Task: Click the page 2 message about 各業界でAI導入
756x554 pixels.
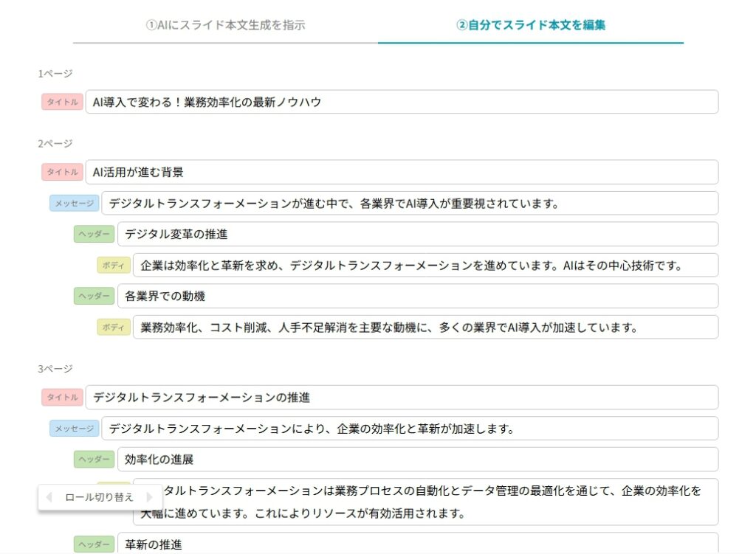Action: tap(409, 203)
